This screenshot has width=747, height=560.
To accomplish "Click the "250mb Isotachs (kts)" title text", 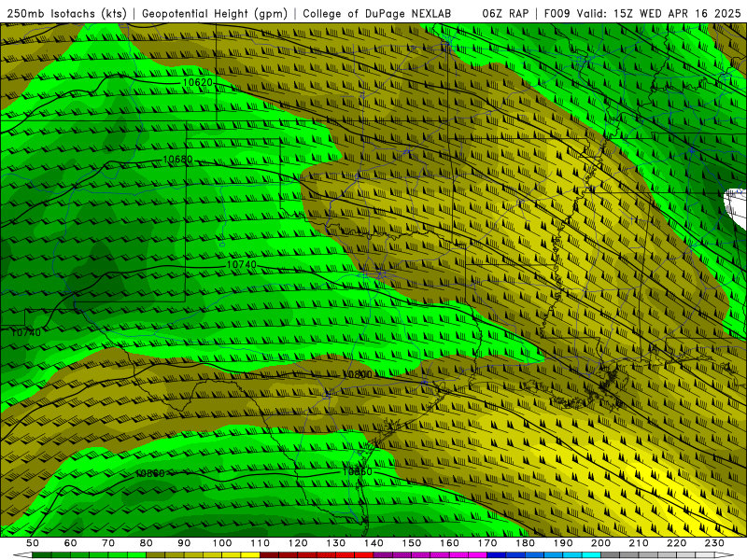I will pyautogui.click(x=66, y=14).
